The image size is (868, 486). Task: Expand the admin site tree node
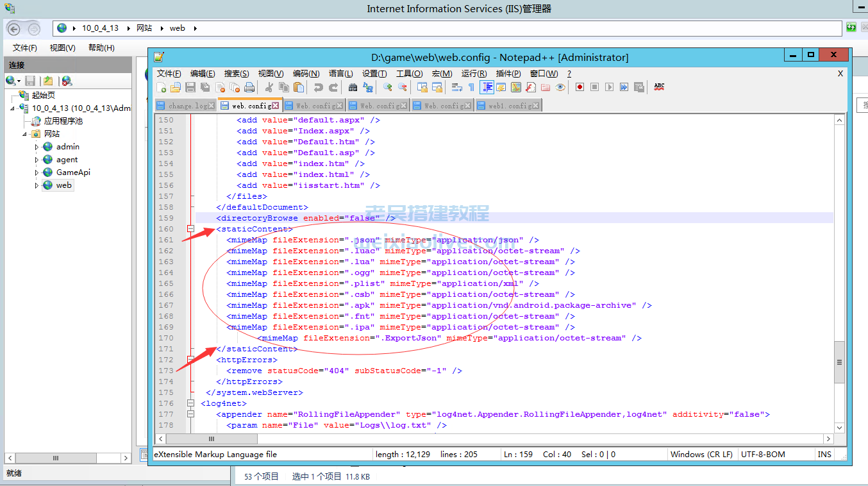pyautogui.click(x=37, y=147)
